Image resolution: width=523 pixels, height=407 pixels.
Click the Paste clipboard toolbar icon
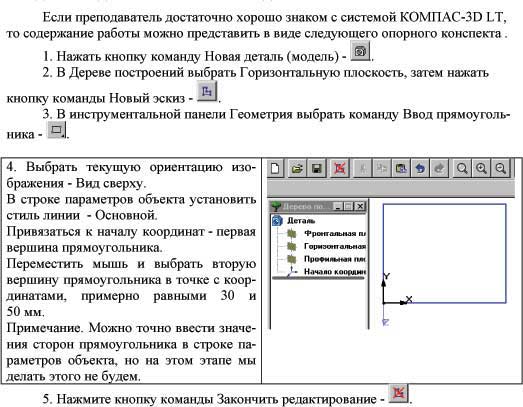(x=401, y=168)
